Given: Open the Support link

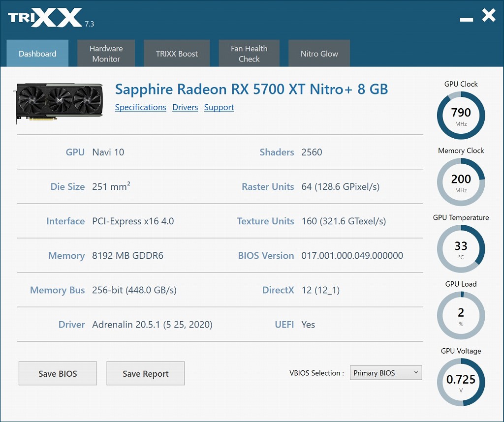Looking at the screenshot, I should pos(219,107).
